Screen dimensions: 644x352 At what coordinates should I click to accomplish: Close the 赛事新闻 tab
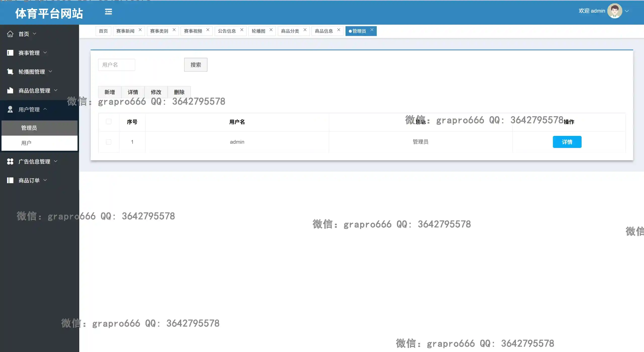pyautogui.click(x=140, y=30)
